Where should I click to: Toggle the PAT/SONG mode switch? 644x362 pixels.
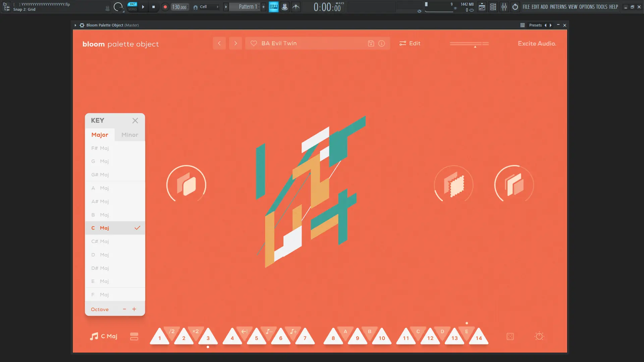tap(132, 7)
